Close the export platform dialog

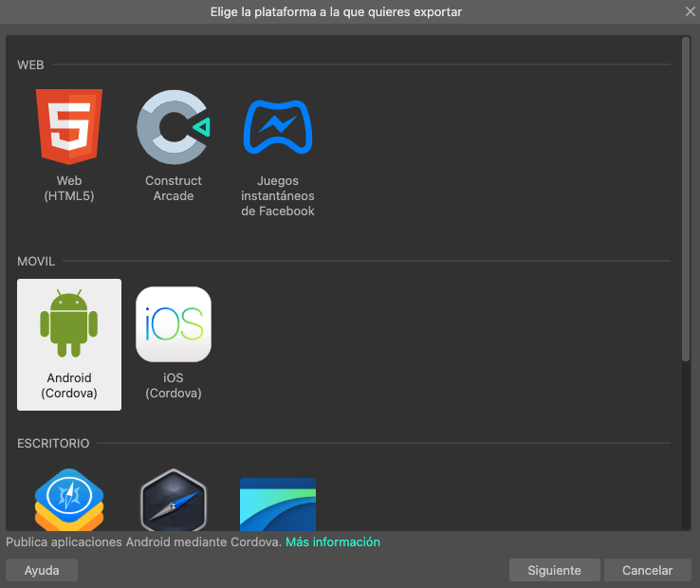691,11
